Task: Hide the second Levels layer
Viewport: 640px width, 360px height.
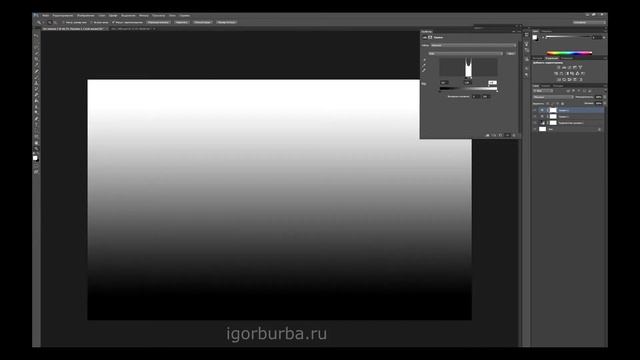Action: click(x=535, y=117)
